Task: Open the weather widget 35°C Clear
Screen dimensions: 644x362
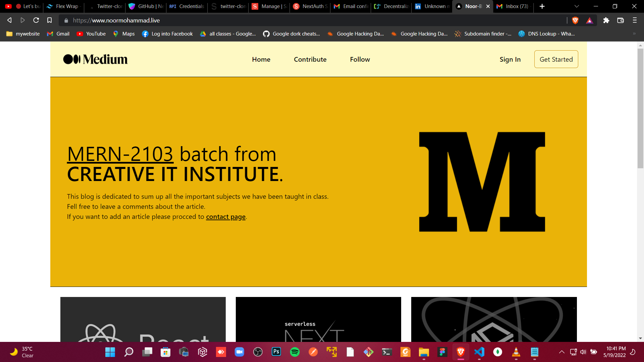Action: point(22,352)
